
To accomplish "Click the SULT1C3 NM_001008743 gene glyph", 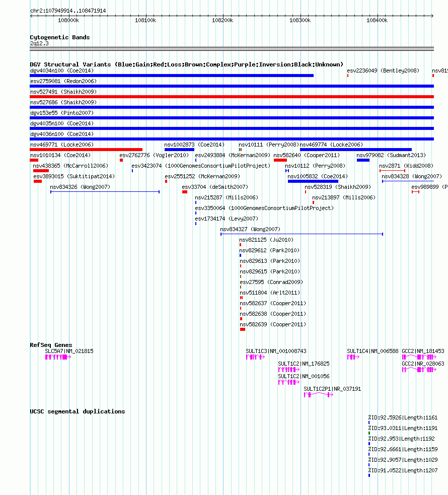I will coord(255,357).
